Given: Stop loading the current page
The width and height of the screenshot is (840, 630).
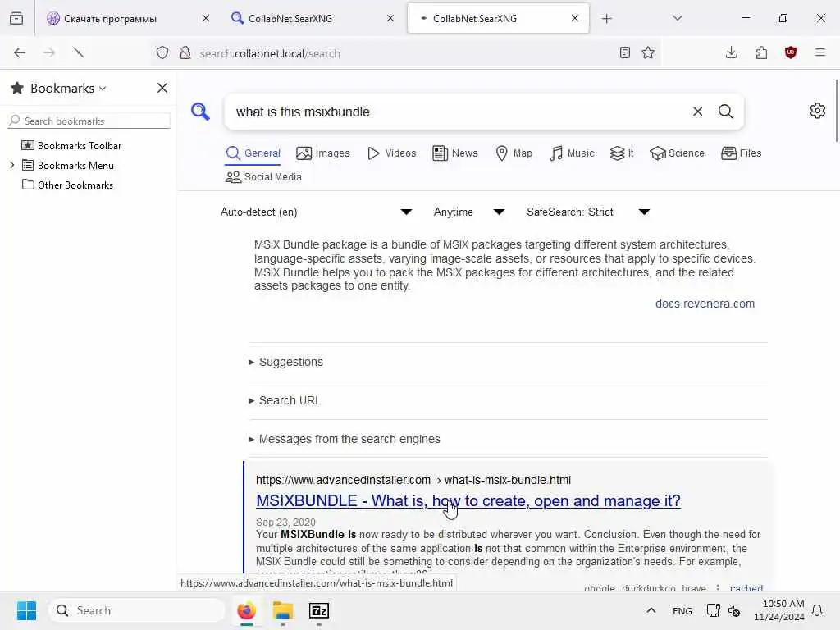Looking at the screenshot, I should pos(79,52).
